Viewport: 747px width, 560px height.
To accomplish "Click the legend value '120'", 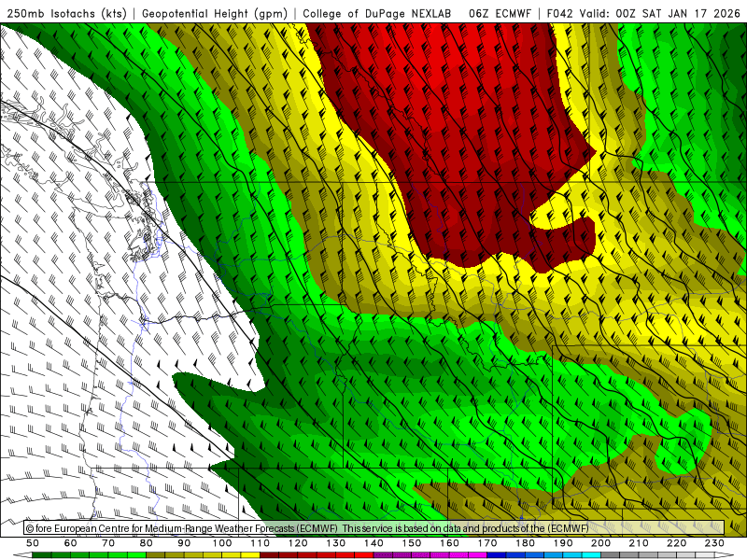I will (298, 543).
